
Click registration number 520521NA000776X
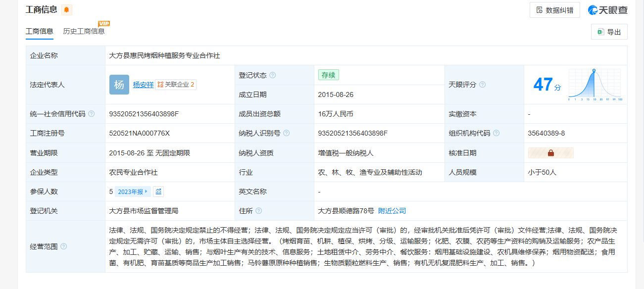[x=140, y=133]
